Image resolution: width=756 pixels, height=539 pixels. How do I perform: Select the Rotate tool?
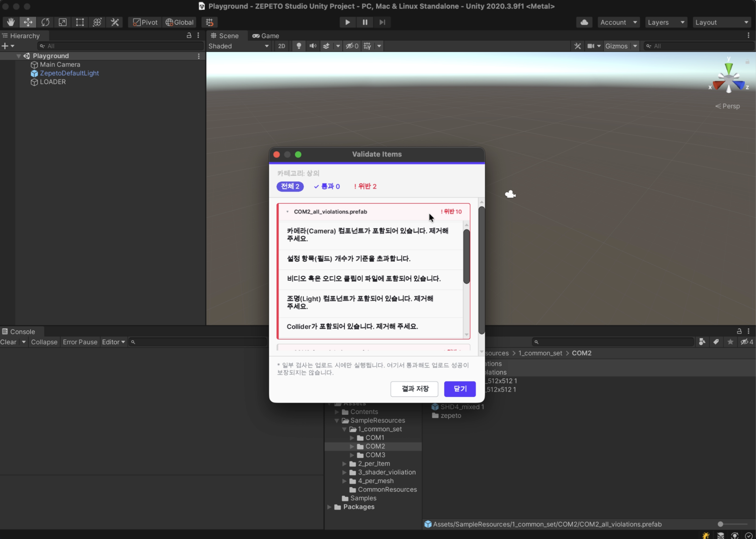tap(45, 22)
